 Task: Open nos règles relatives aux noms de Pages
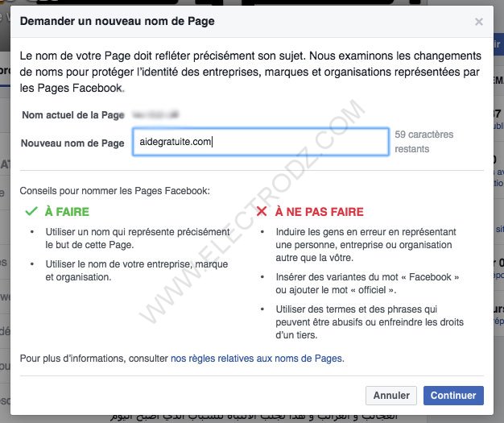point(257,359)
